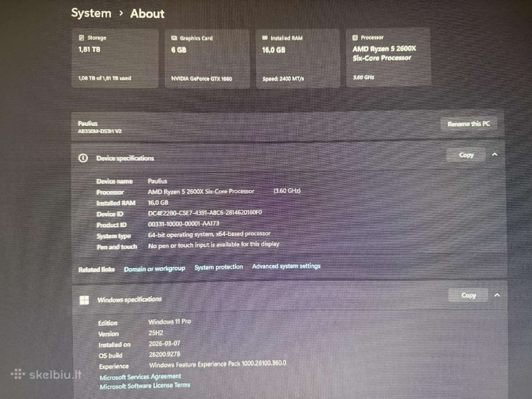This screenshot has height=399, width=532.
Task: Open Advanced system settings link
Action: pos(286,266)
